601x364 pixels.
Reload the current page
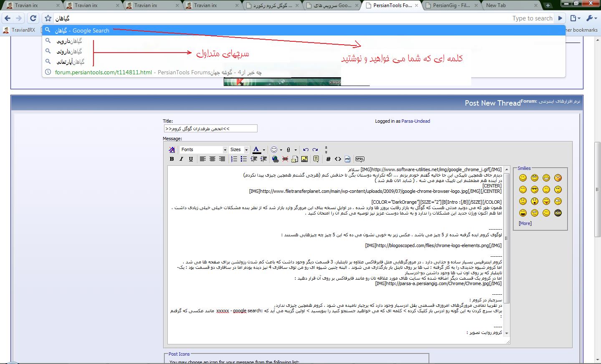coord(33,18)
